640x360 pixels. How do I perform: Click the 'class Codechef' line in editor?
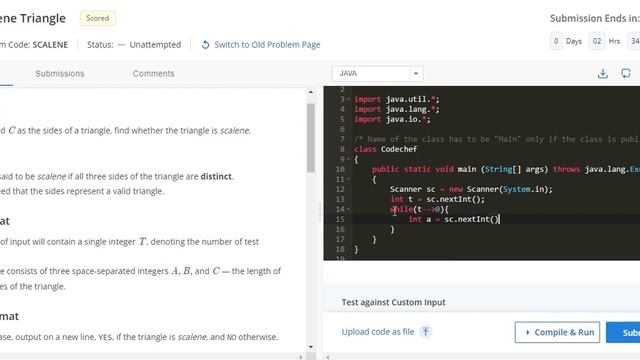pos(385,149)
